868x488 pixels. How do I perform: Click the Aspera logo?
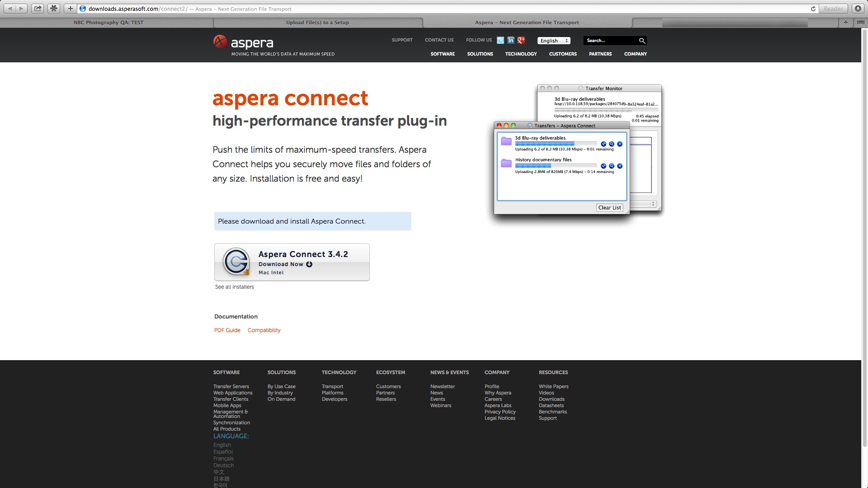244,42
